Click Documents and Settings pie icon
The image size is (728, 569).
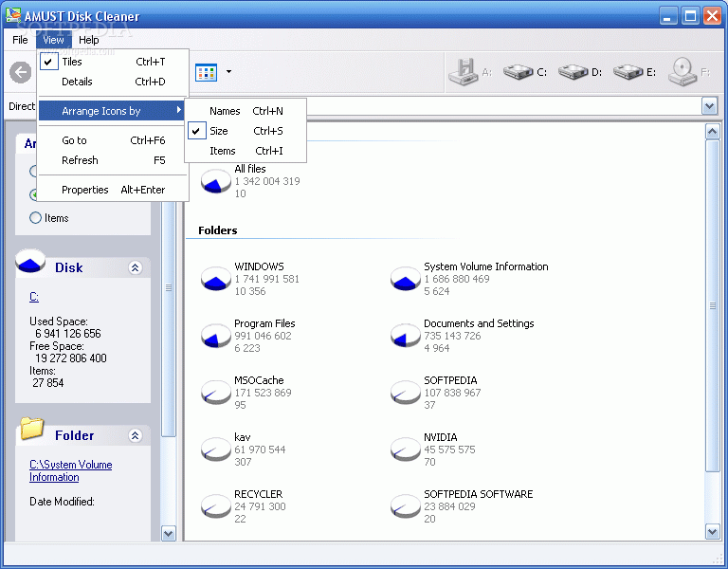pyautogui.click(x=406, y=336)
